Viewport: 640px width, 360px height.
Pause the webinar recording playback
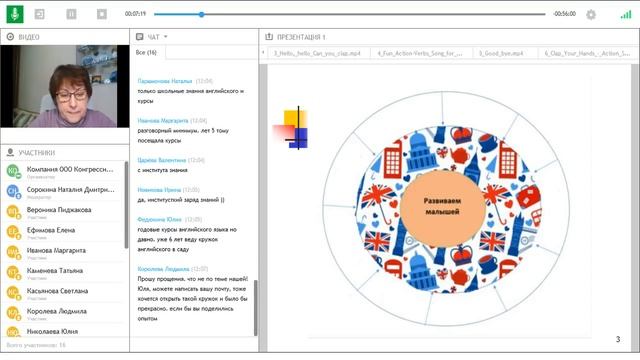[x=71, y=14]
